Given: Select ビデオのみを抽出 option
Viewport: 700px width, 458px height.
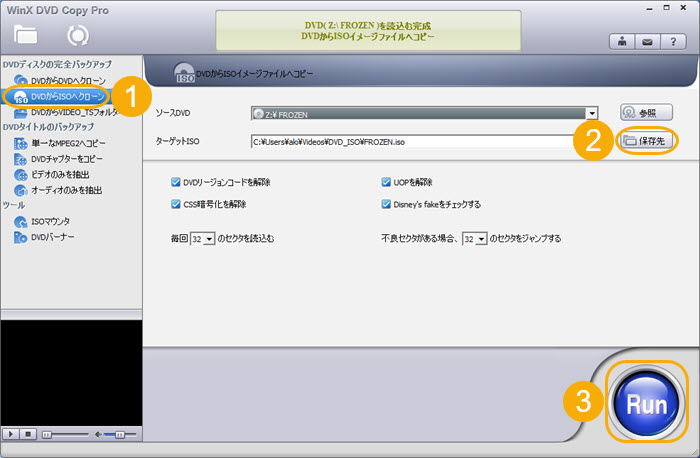Looking at the screenshot, I should point(60,175).
